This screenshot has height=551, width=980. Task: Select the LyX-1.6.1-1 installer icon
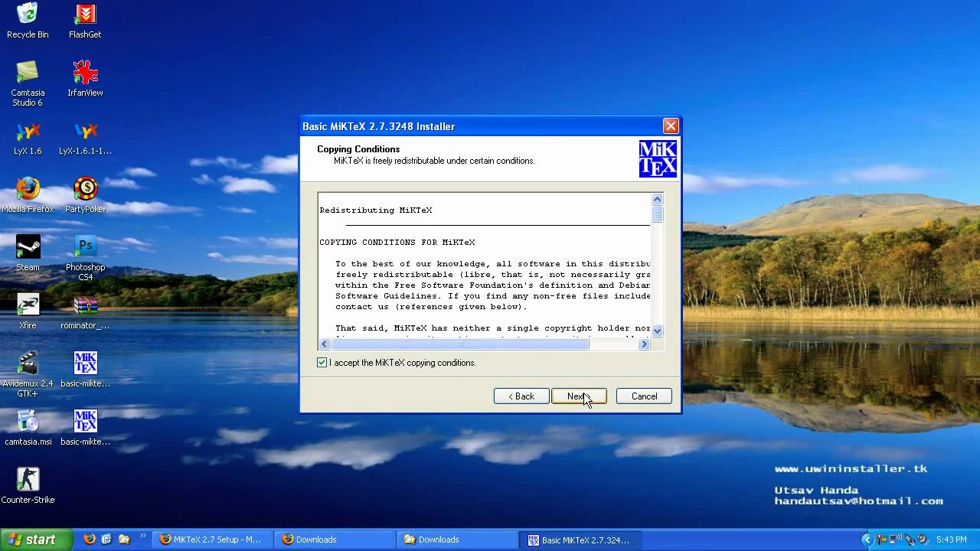tap(85, 138)
